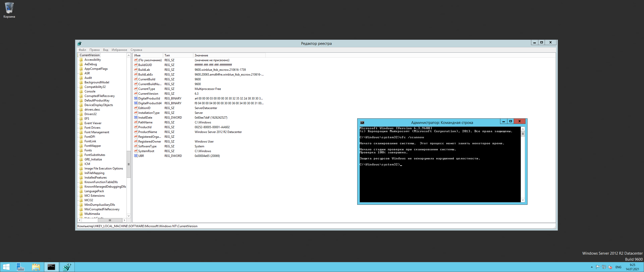Click Command Prompt scrollbar up arrow
The height and width of the screenshot is (272, 644).
tap(523, 129)
